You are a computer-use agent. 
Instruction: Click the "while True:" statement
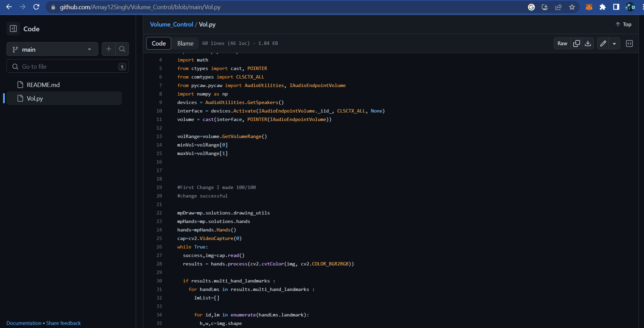pos(193,247)
